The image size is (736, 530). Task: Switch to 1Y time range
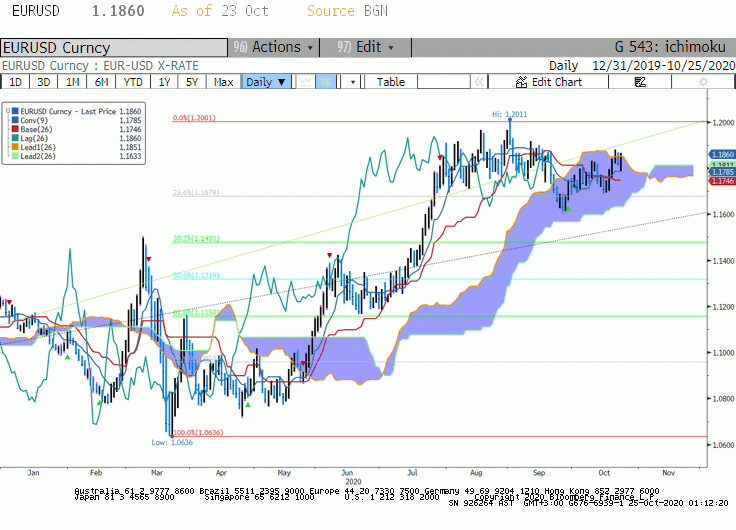(x=164, y=82)
